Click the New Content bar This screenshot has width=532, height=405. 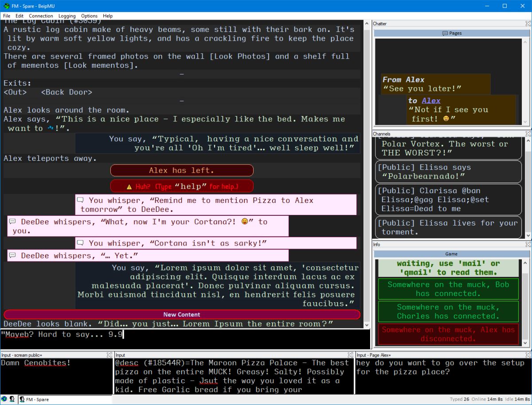(182, 315)
